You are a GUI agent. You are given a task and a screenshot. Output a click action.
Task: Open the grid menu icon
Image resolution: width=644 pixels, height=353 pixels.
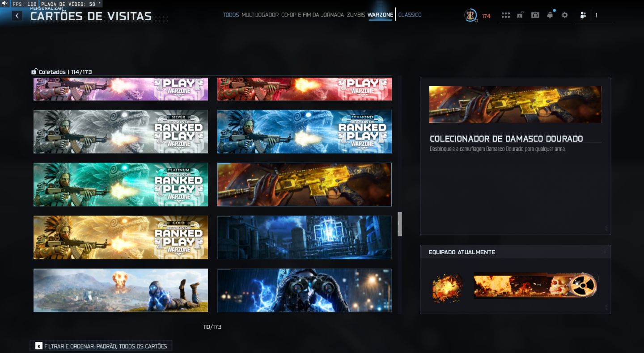tap(506, 15)
